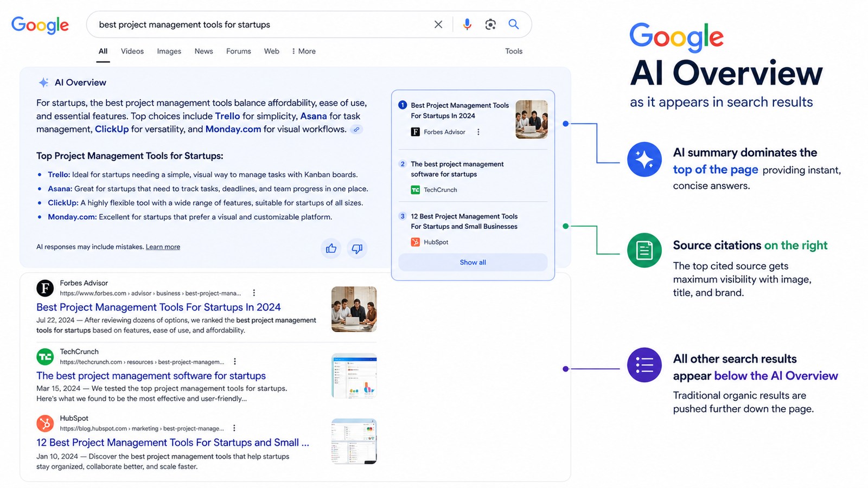868x488 pixels.
Task: Give thumbs down to the AI Overview
Action: tap(357, 248)
